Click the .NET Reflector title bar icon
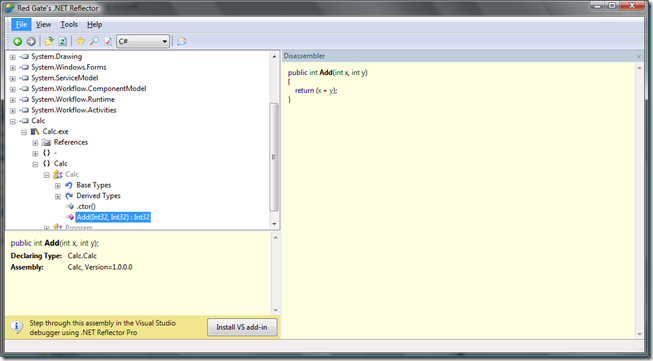 coord(10,8)
